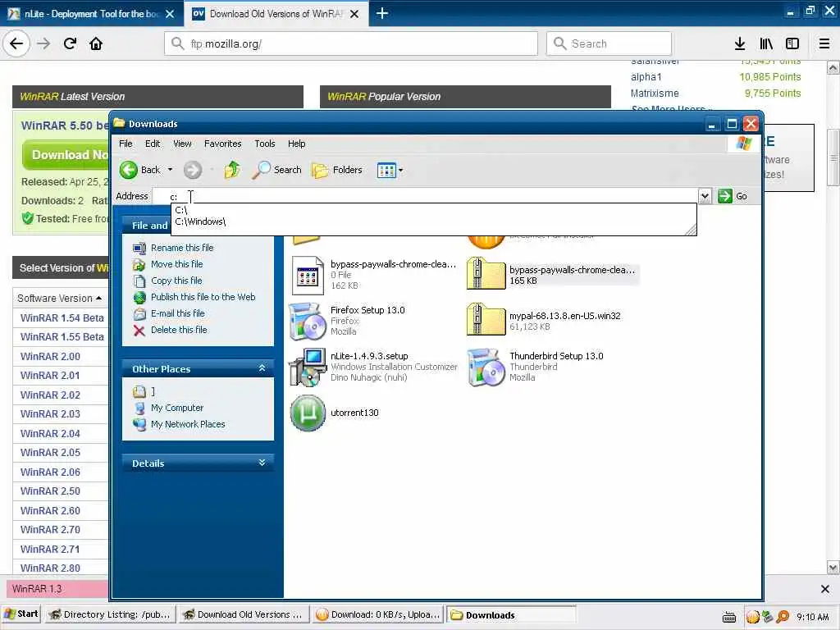
Task: Open WinRAR 2.50 version link
Action: pyautogui.click(x=50, y=491)
